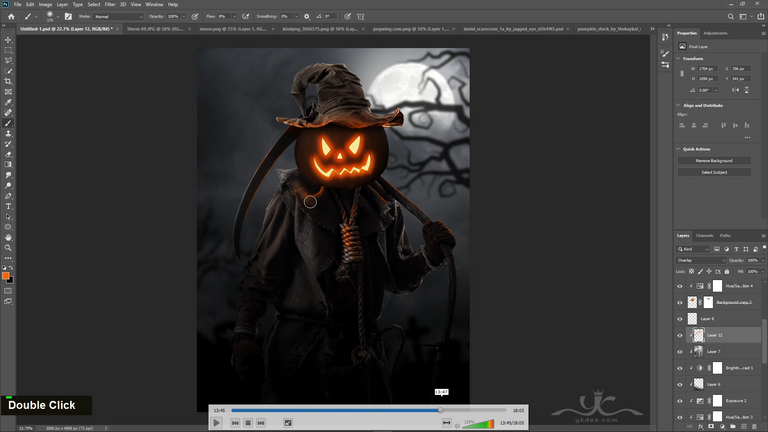
Task: Select the Gradient tool
Action: [8, 165]
